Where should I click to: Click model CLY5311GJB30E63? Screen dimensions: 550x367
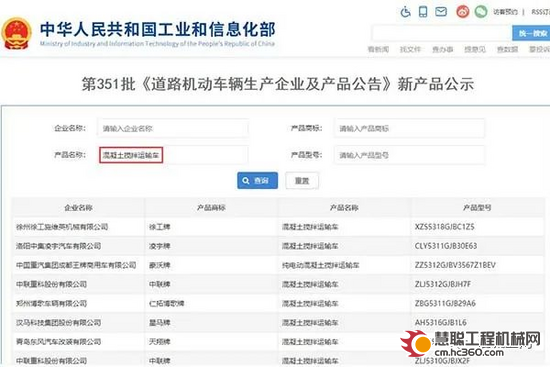(x=446, y=246)
